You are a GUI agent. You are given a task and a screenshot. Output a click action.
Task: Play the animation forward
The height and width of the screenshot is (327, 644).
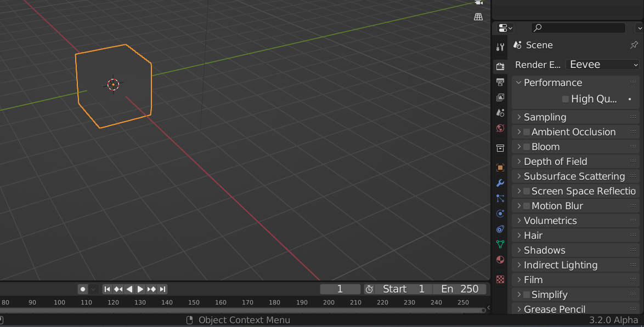(x=140, y=289)
